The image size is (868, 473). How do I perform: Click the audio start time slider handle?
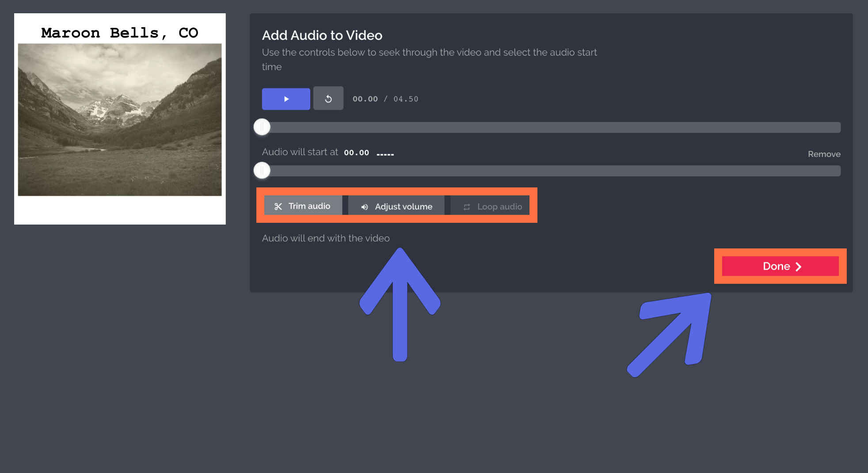click(262, 171)
